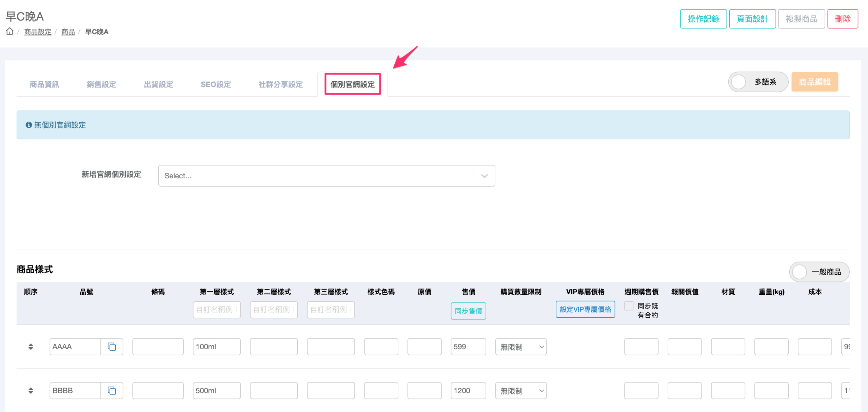Switch to the SEO設定 tab
The width and height of the screenshot is (868, 412).
coord(216,84)
